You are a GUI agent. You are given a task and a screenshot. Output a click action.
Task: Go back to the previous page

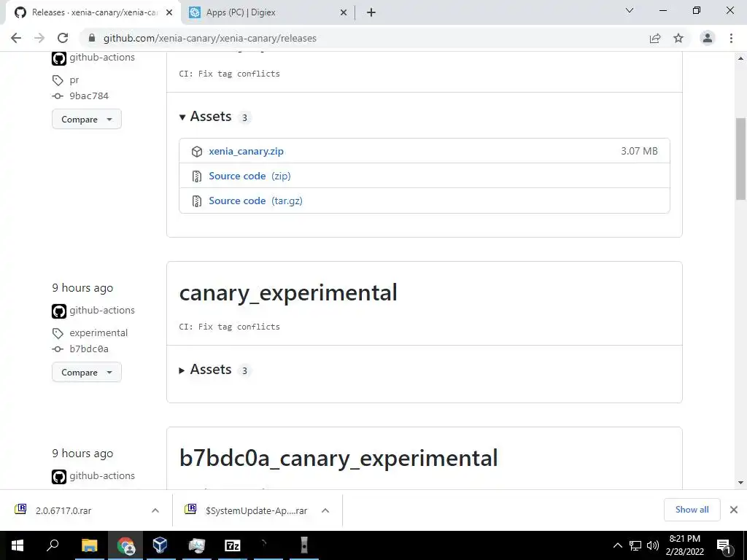click(x=16, y=38)
